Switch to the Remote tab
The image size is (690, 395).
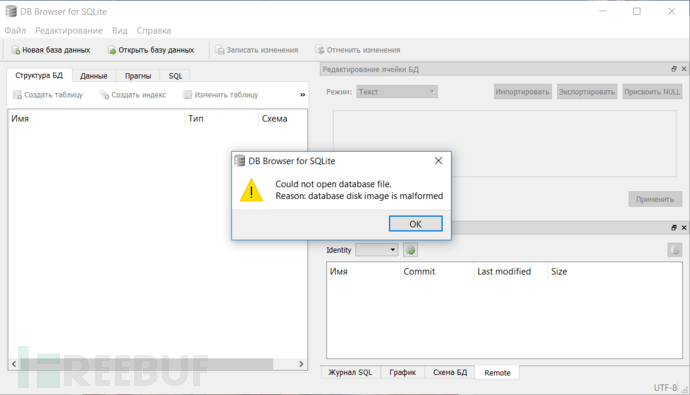[497, 373]
